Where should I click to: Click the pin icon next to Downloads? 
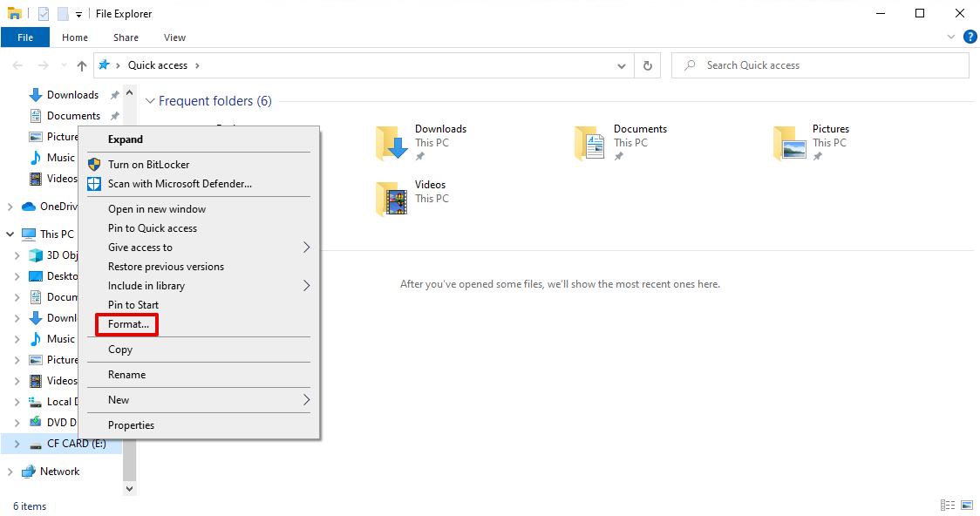coord(114,94)
